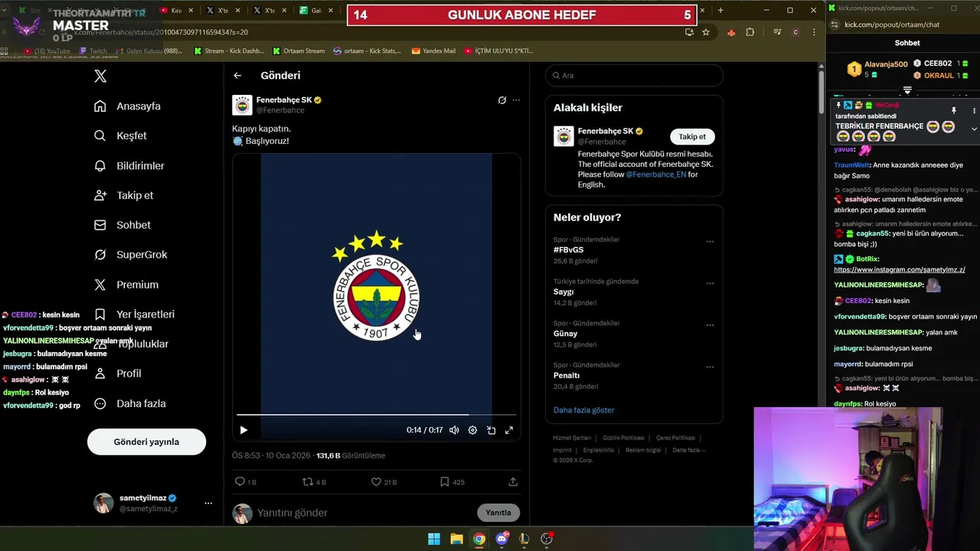This screenshot has height=551, width=980.
Task: Open Hizmet Şartları footer link
Action: pos(572,438)
